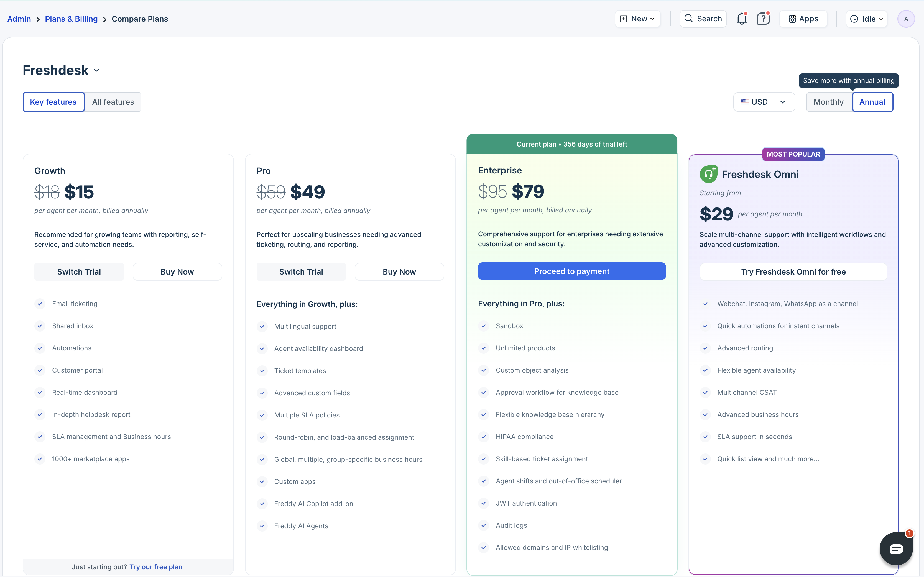Open the New dropdown menu
This screenshot has width=924, height=577.
pyautogui.click(x=637, y=19)
